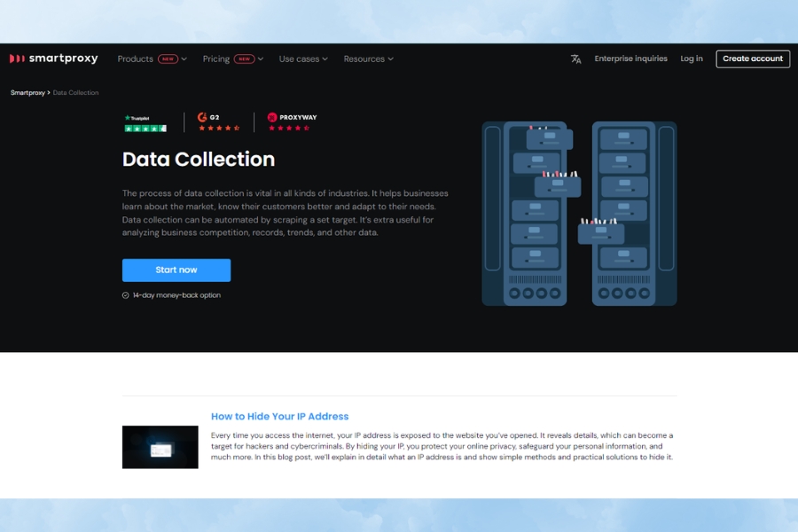Click the article excerpt starting "Every time you access"
This screenshot has width=798, height=532.
pos(442,446)
